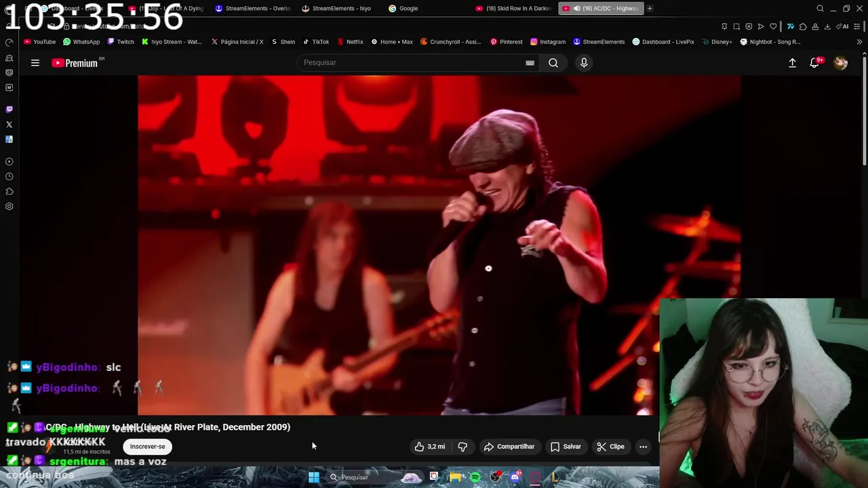Start voice search with microphone

click(584, 62)
